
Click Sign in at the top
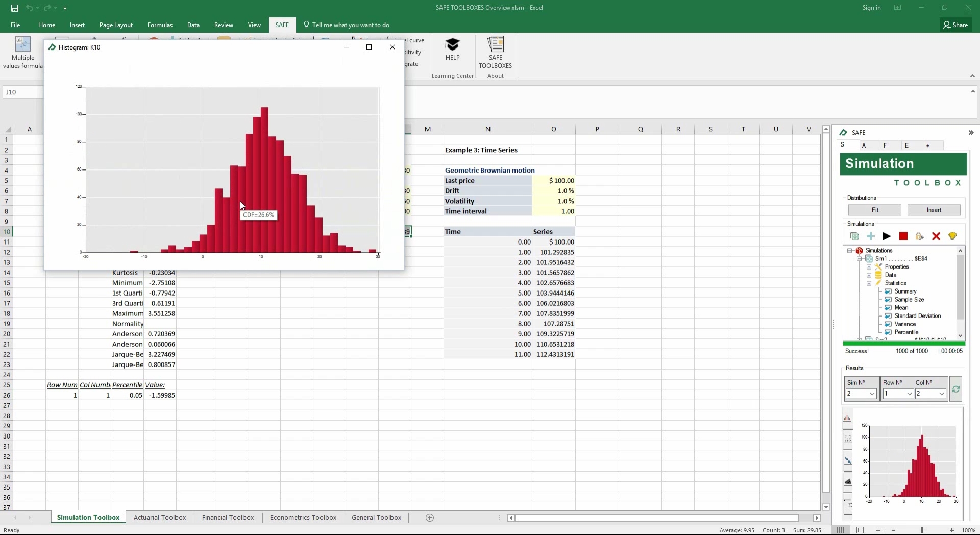(x=871, y=8)
